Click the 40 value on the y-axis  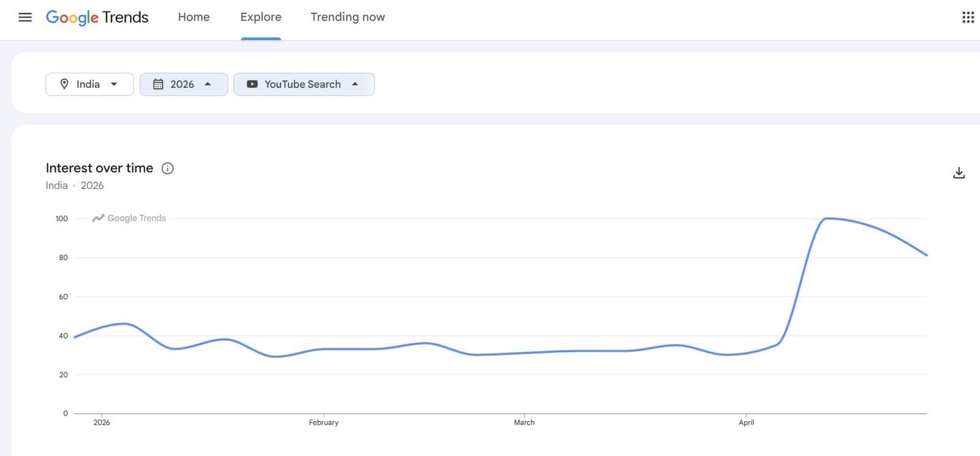tap(64, 336)
